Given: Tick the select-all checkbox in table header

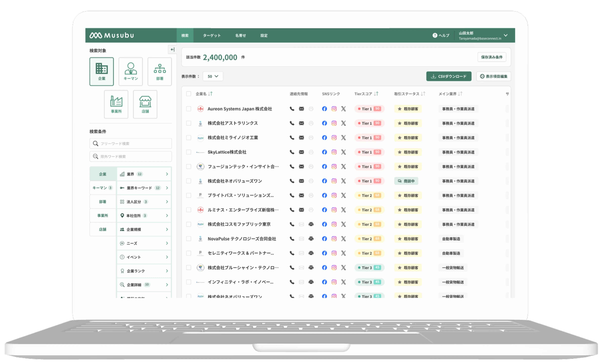Looking at the screenshot, I should point(189,94).
